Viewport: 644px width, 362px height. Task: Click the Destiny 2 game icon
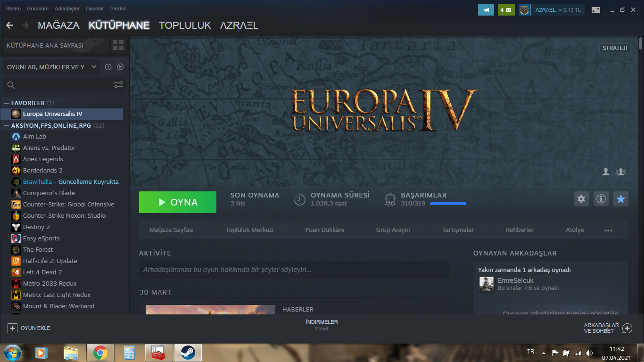tap(16, 227)
